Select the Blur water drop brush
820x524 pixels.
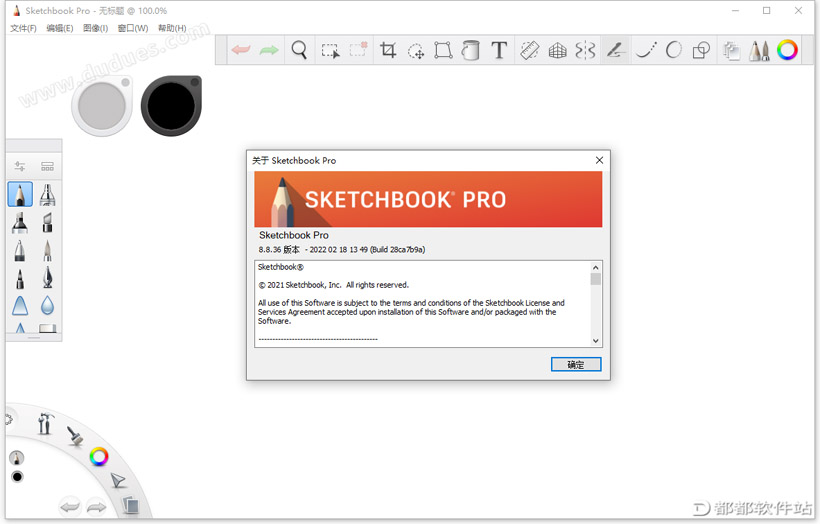tap(47, 305)
